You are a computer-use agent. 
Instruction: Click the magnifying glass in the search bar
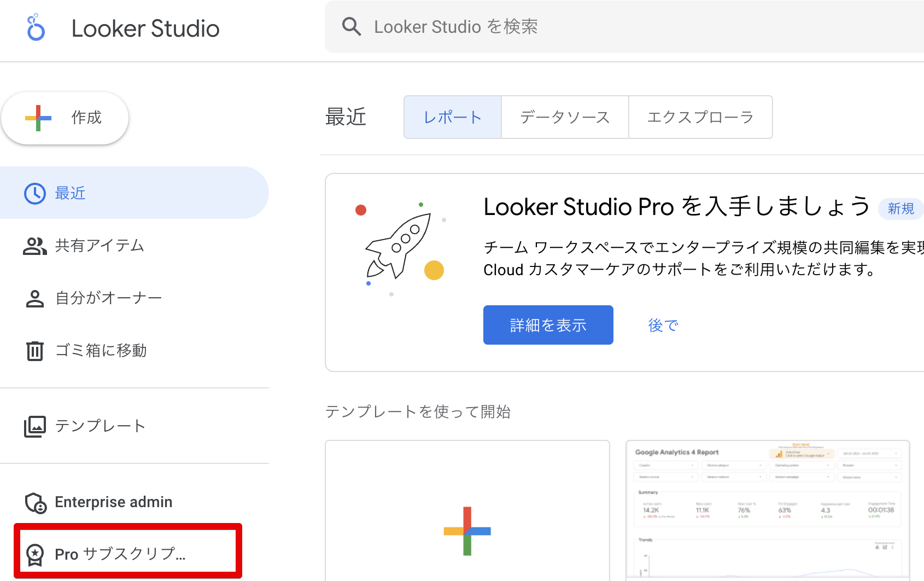point(352,26)
